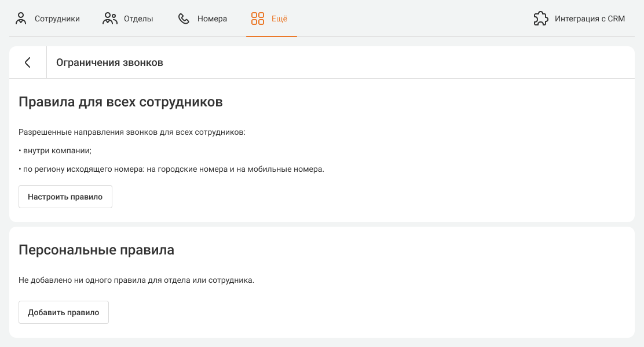This screenshot has height=347, width=644.
Task: Click the single-person Сотрудники icon
Action: [21, 19]
